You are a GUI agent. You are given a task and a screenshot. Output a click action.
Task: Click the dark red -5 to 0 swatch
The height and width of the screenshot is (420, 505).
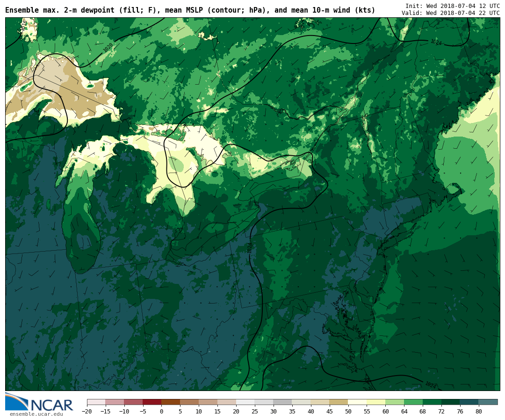pyautogui.click(x=152, y=402)
